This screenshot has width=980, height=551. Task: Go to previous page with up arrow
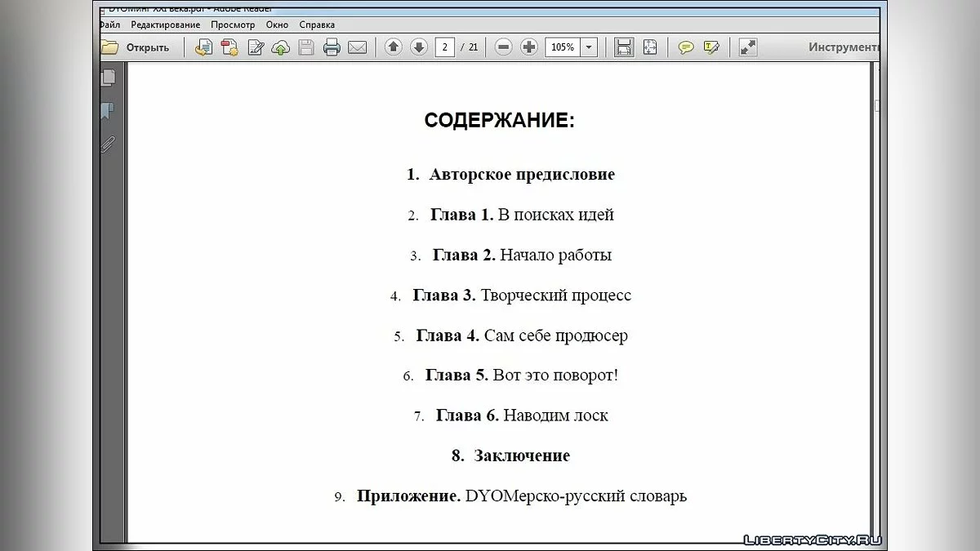[x=394, y=47]
